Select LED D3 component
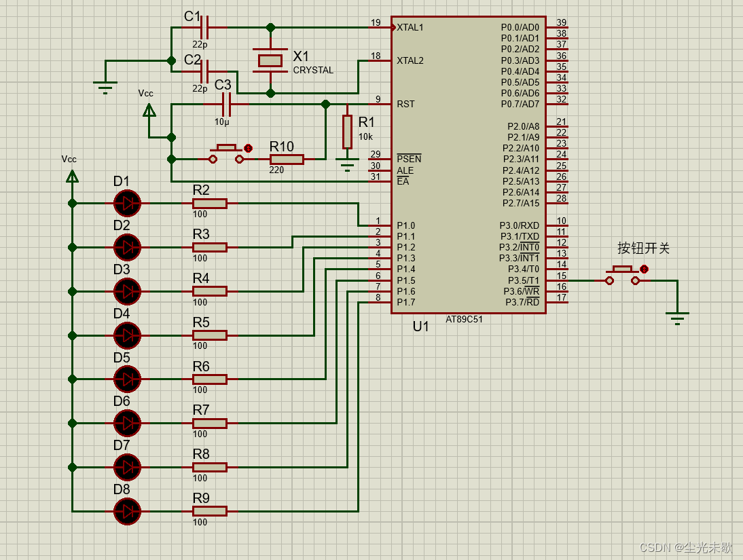The image size is (743, 560). [x=127, y=291]
